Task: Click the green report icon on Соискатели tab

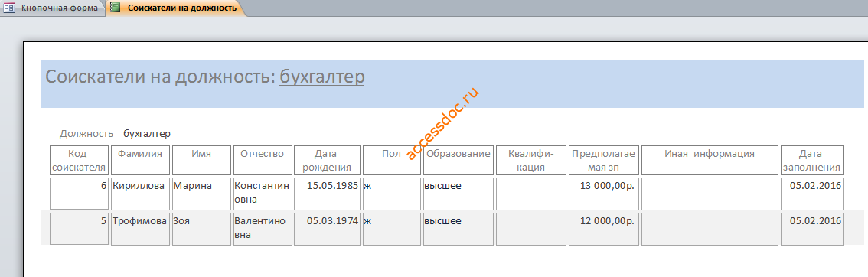Action: coord(115,8)
